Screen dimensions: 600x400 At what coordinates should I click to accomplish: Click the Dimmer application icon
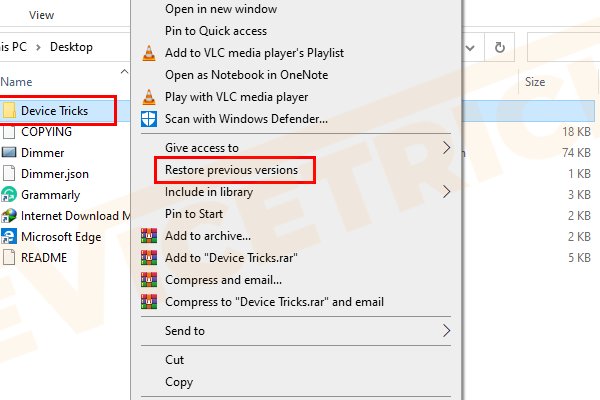10,153
